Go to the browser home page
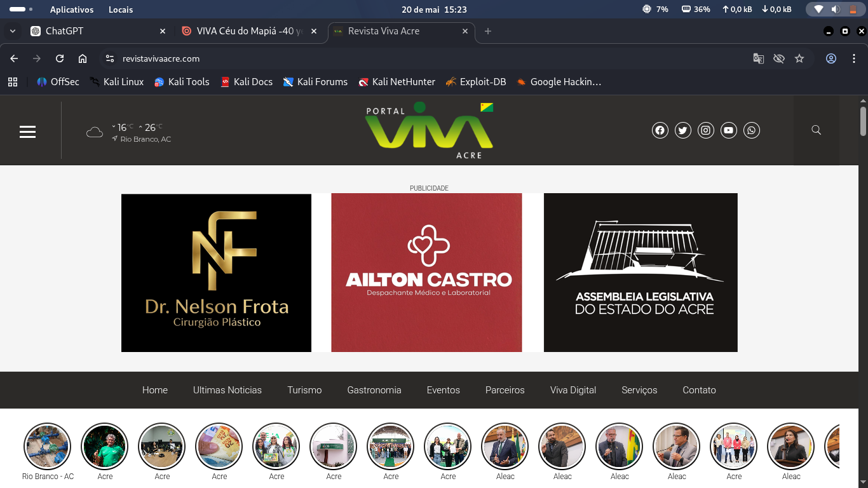The height and width of the screenshot is (488, 868). 83,58
